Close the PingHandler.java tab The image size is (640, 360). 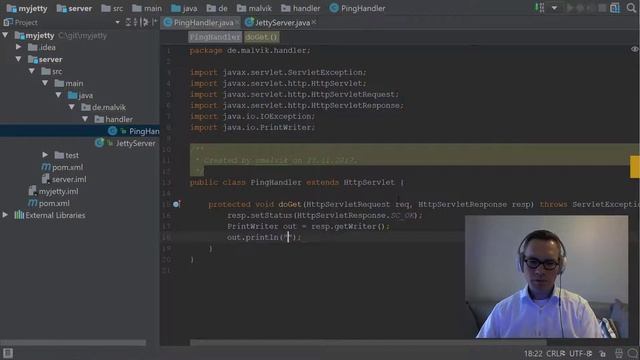click(237, 22)
